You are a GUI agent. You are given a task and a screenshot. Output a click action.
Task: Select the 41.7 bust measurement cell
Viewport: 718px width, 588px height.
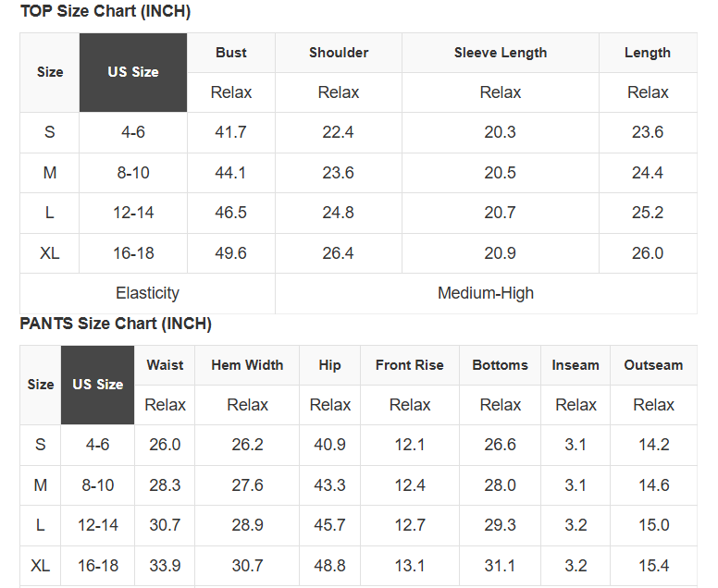coord(230,132)
